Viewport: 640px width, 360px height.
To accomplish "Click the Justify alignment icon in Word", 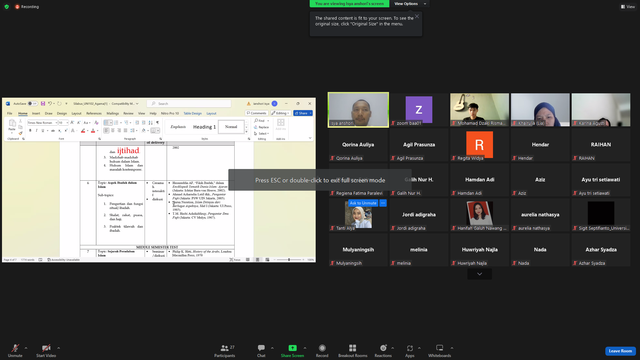I will click(125, 131).
